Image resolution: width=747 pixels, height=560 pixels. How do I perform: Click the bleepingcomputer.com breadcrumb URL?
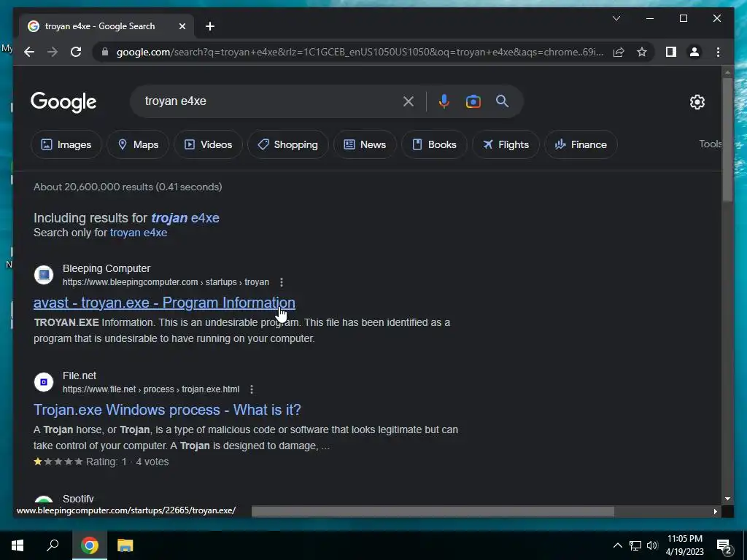pos(166,282)
